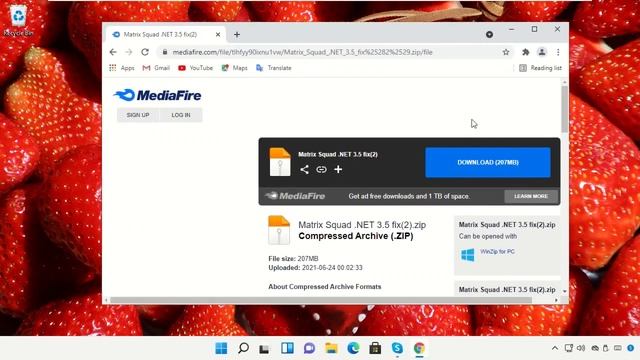Click the scroll down arrow of the page
640x360 pixels.
click(565, 291)
